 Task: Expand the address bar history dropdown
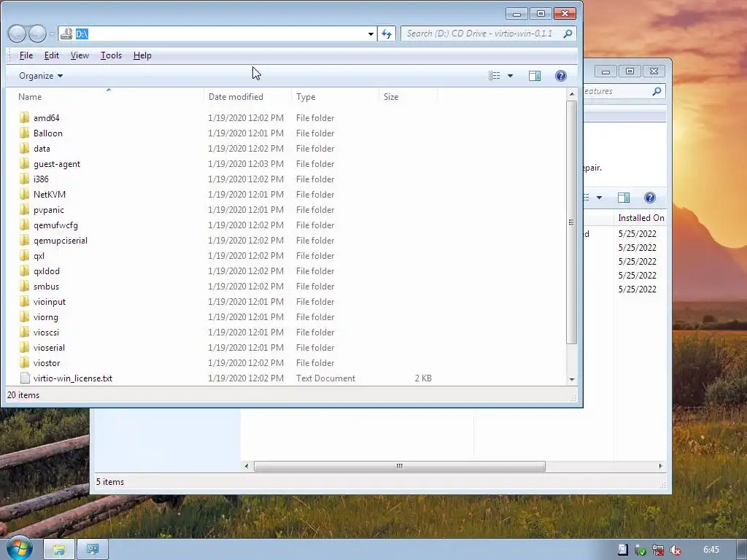(371, 34)
